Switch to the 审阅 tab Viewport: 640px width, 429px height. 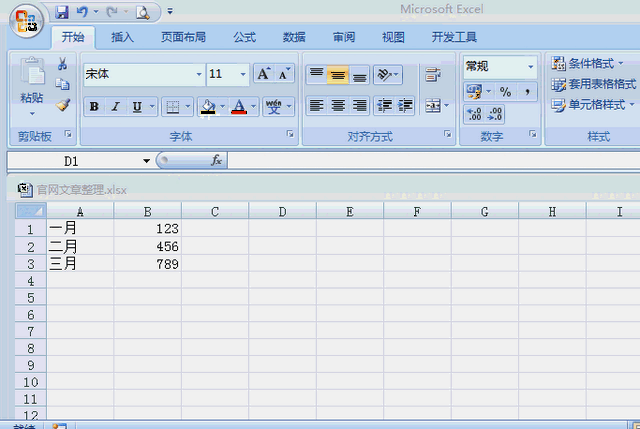(x=344, y=38)
